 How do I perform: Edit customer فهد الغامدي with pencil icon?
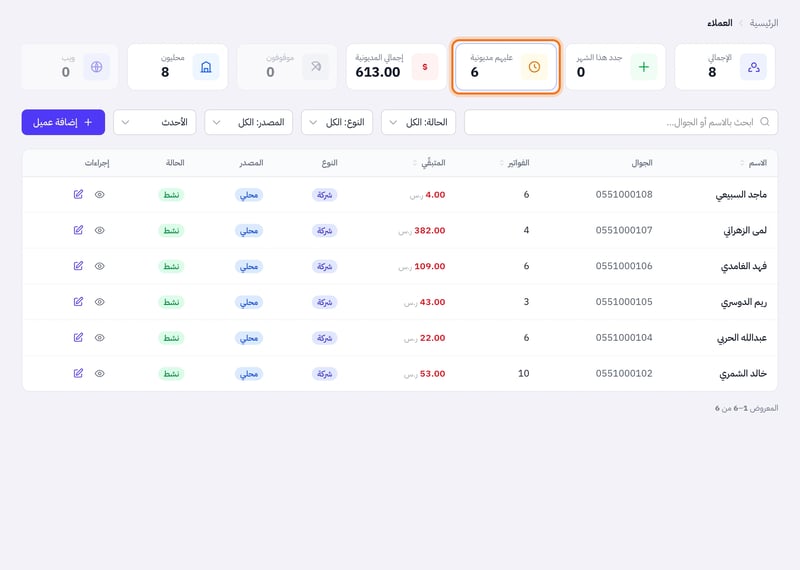[78, 266]
